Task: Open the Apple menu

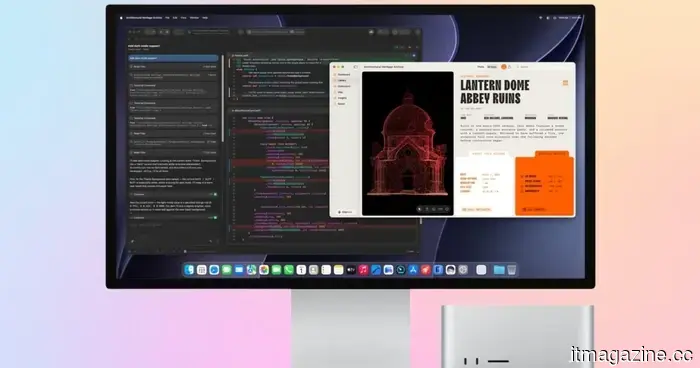Action: pyautogui.click(x=121, y=18)
